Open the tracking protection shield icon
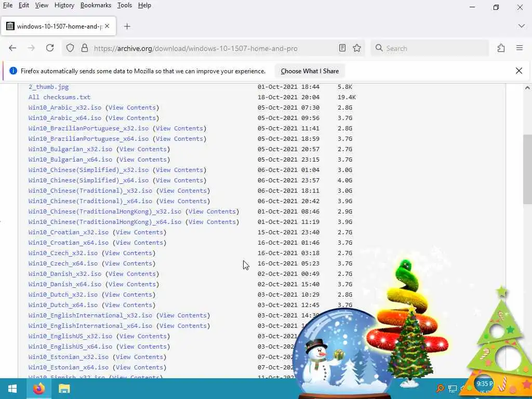The width and height of the screenshot is (532, 399). [x=70, y=48]
